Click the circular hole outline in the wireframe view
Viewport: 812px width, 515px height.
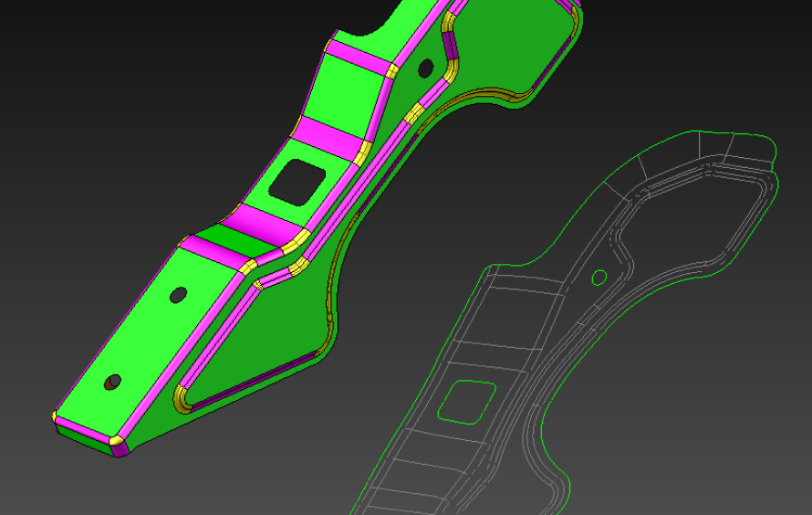(599, 277)
